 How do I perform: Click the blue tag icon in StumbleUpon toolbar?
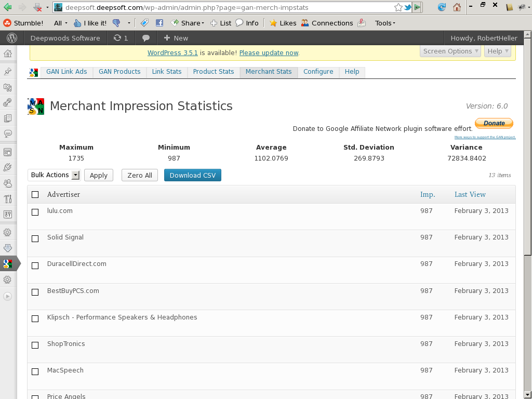(144, 23)
